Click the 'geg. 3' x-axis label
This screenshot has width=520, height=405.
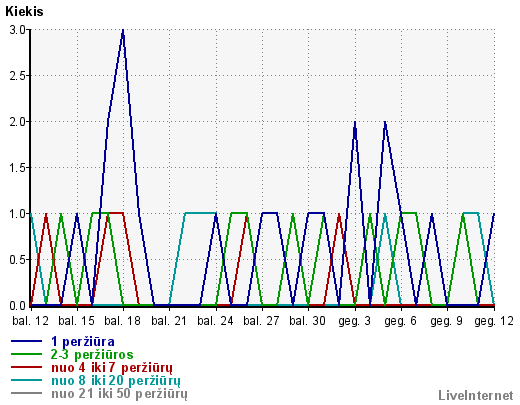click(x=355, y=321)
